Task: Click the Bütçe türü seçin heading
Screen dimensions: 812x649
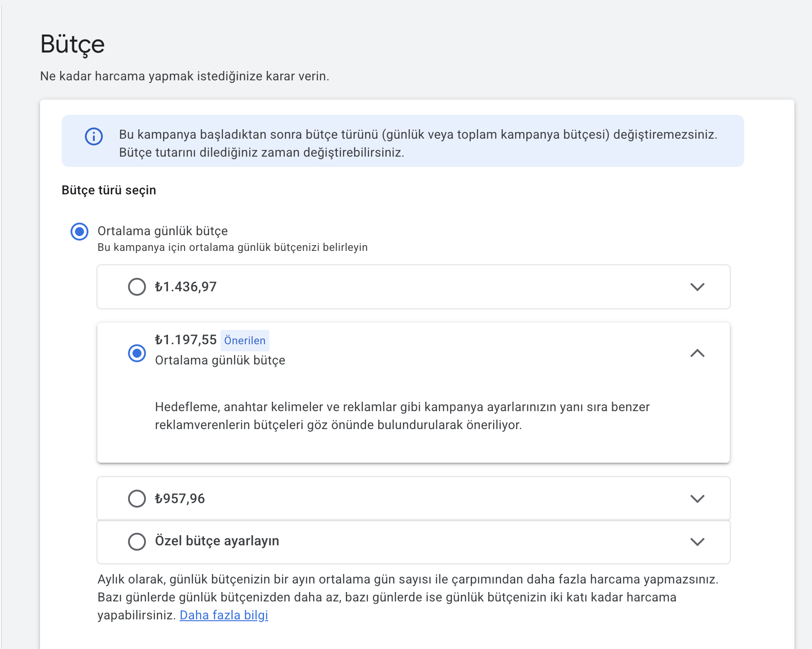Action: [109, 190]
